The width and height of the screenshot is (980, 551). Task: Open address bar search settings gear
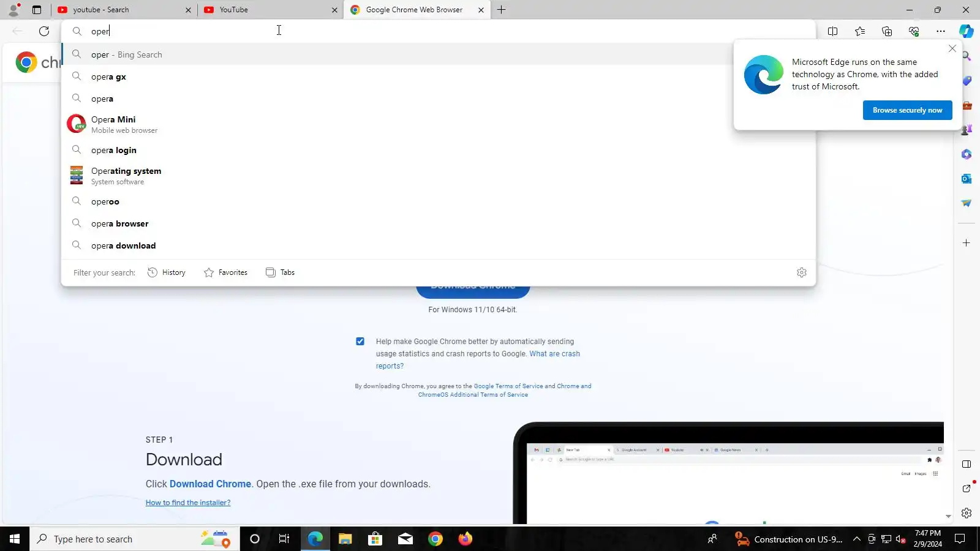pyautogui.click(x=802, y=272)
